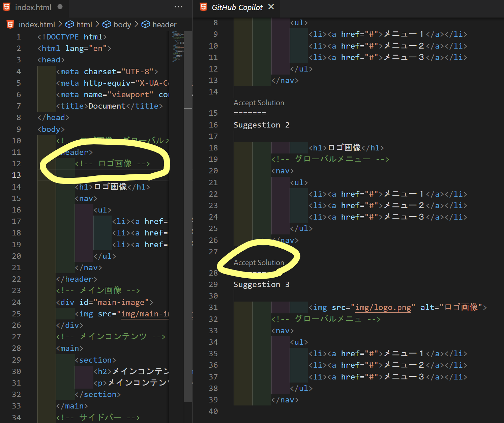The image size is (504, 423).
Task: Switch to the index.html tab
Action: coord(33,6)
